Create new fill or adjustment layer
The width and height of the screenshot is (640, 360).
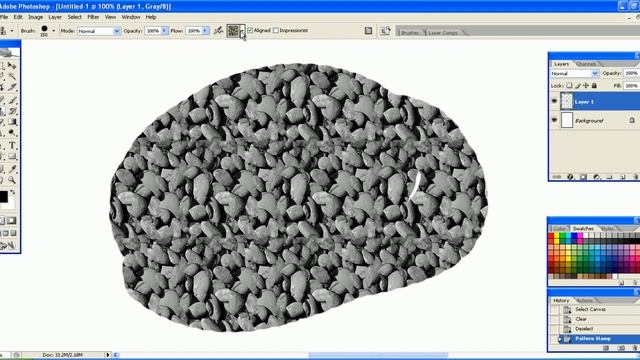[596, 177]
